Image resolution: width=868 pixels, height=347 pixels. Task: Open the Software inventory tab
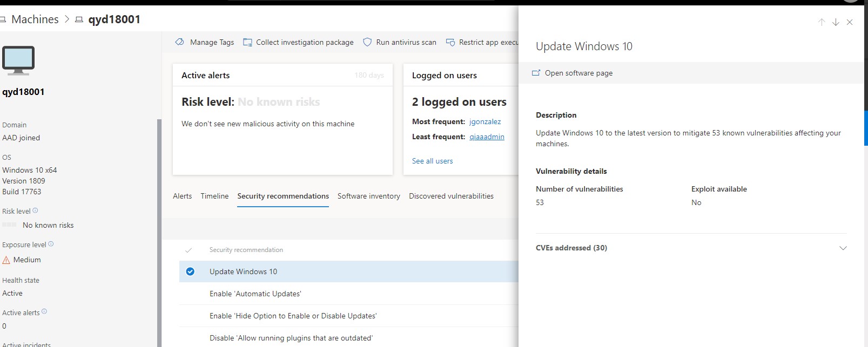click(x=369, y=196)
